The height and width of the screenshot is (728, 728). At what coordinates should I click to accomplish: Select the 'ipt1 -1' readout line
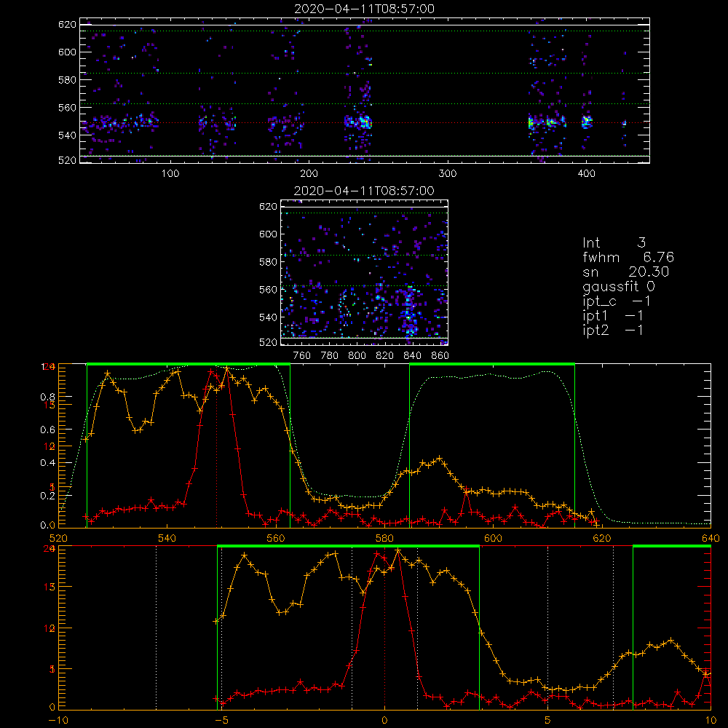613,316
